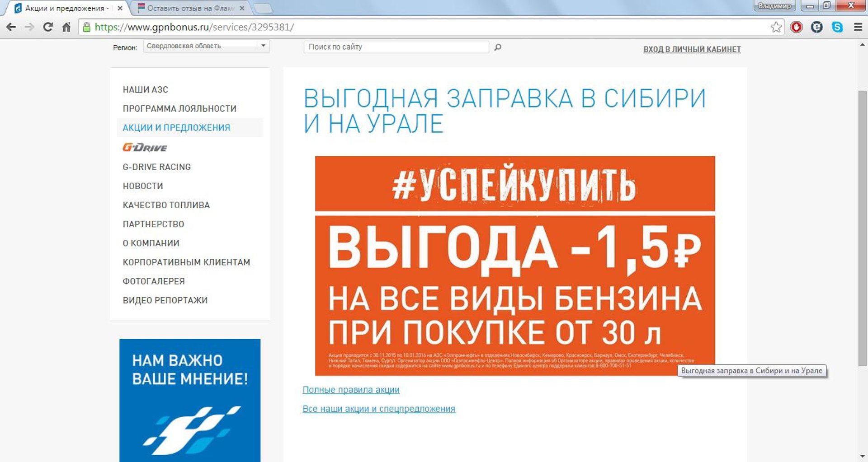Click the G-Drive logo in sidebar
868x462 pixels.
pos(145,147)
